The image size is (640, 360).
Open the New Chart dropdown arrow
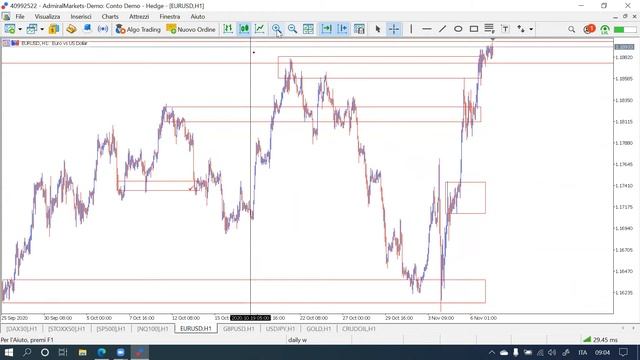(x=20, y=29)
